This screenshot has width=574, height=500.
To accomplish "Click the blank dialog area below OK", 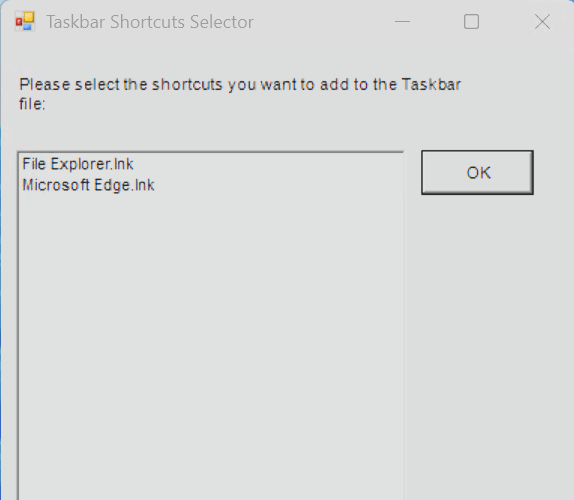I will coord(487,329).
